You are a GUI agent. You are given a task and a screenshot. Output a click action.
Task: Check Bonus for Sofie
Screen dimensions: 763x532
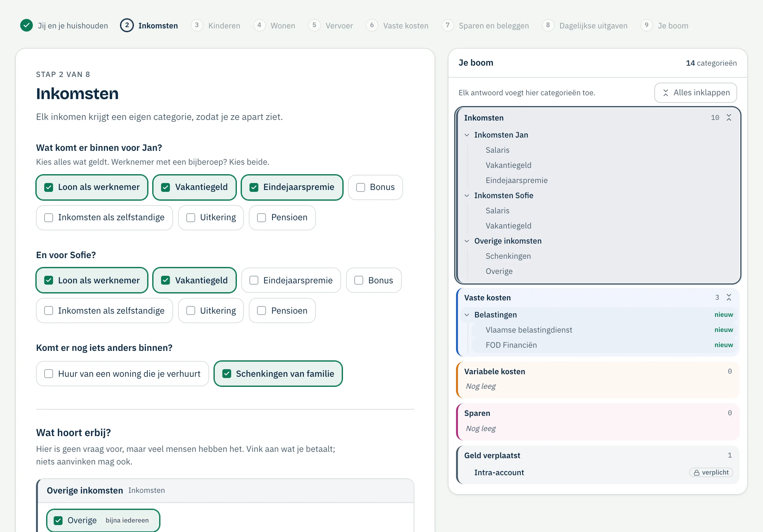pyautogui.click(x=374, y=280)
